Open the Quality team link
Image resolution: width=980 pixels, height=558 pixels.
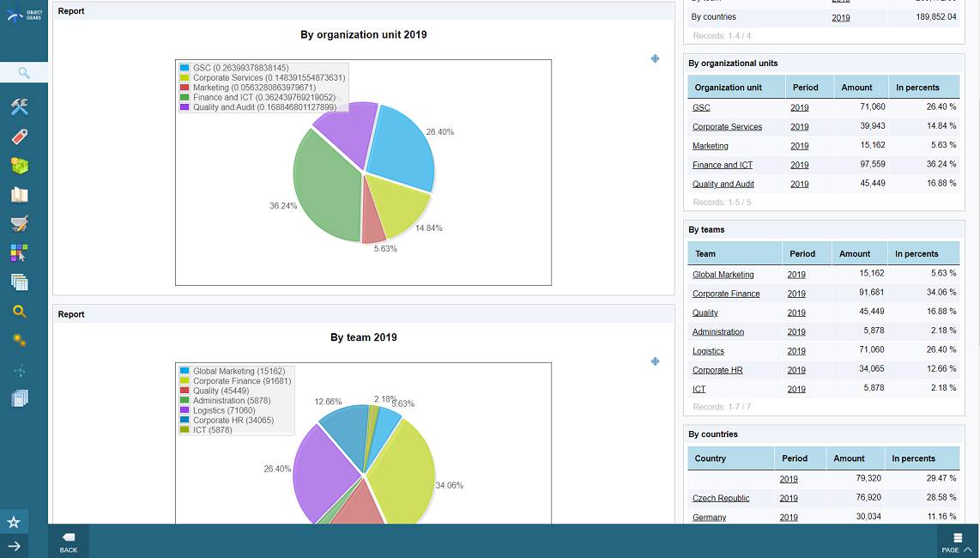(x=705, y=312)
